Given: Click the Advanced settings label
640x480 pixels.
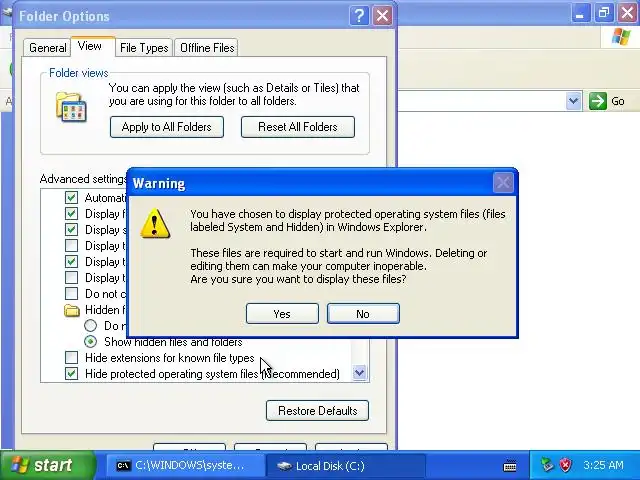Looking at the screenshot, I should pos(83,179).
